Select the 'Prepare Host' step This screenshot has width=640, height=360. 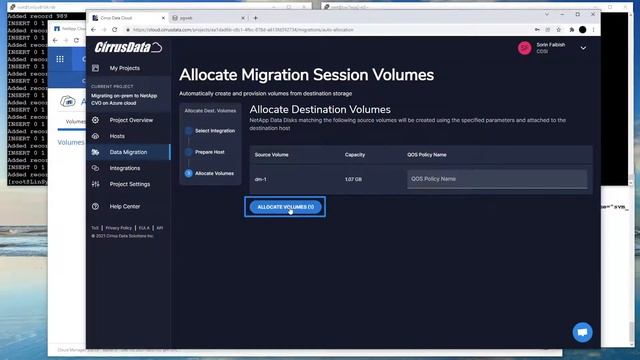pos(209,152)
